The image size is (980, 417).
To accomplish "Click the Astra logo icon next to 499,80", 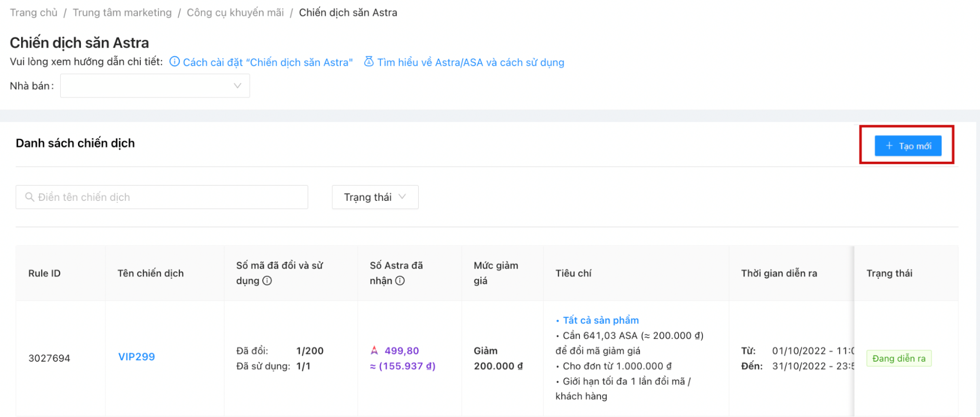I will tap(375, 350).
